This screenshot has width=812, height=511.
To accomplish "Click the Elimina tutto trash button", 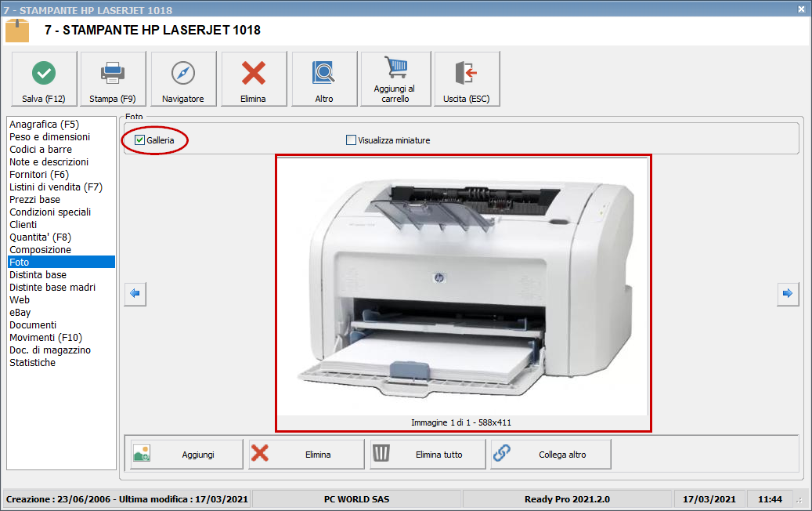I will click(x=428, y=455).
